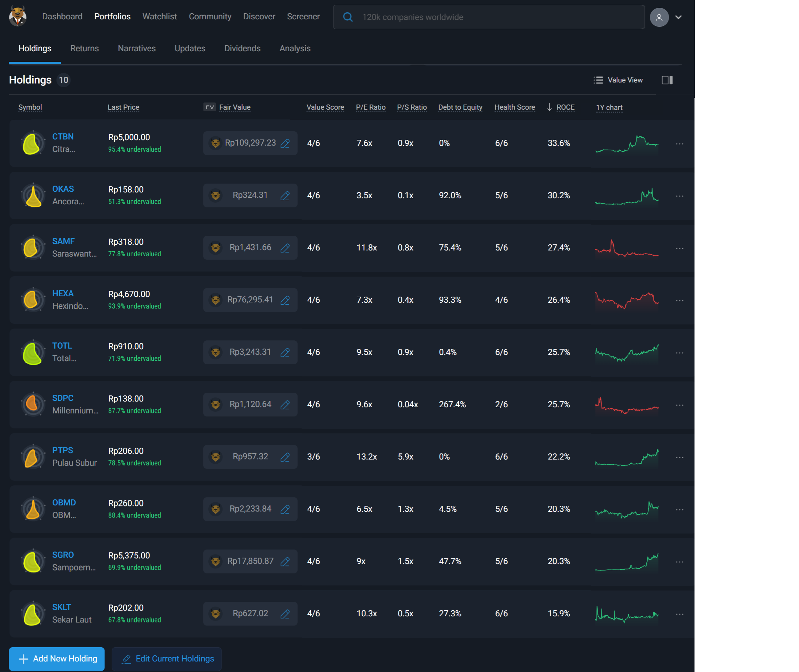The height and width of the screenshot is (672, 799).
Task: Sort by ROCE column arrow
Action: point(549,107)
